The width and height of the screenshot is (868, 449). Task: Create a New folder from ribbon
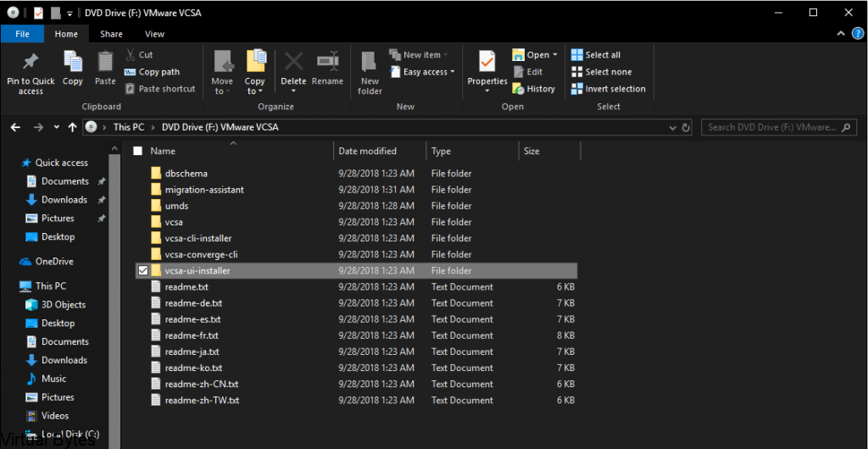[370, 73]
